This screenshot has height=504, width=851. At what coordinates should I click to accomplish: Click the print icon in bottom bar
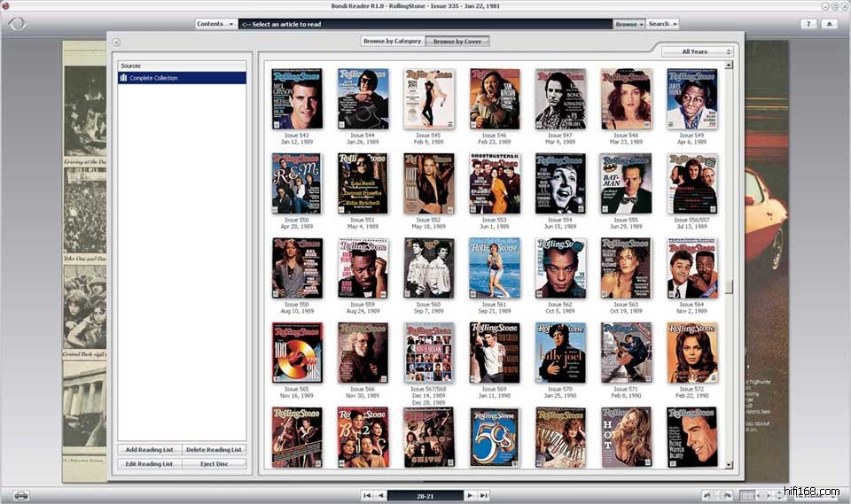pos(20,495)
